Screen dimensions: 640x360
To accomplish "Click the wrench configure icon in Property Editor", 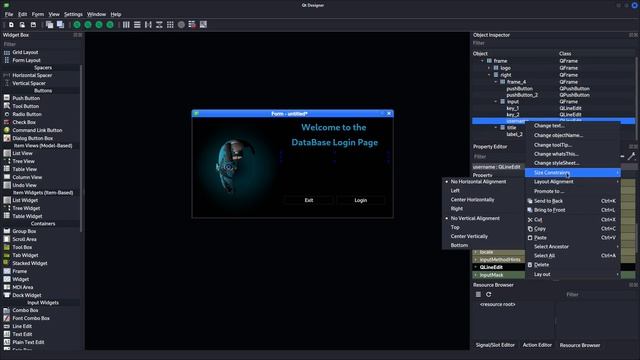I will (631, 156).
